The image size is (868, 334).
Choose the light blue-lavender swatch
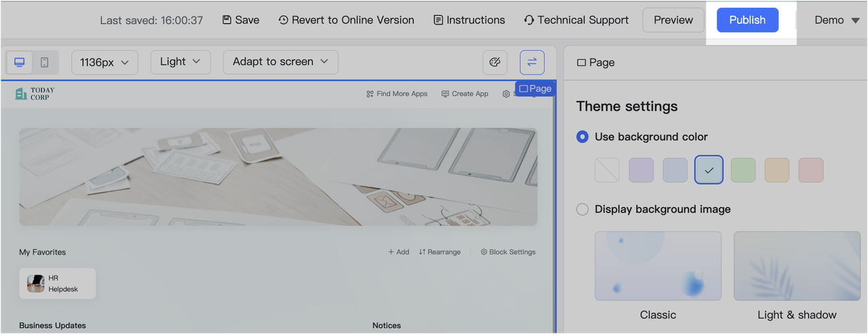click(675, 170)
